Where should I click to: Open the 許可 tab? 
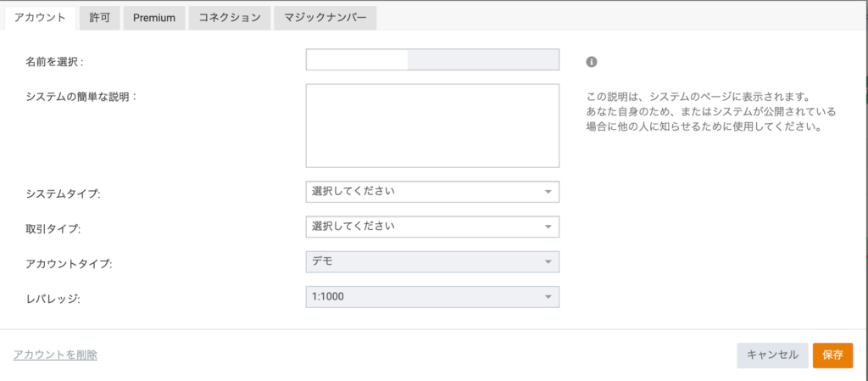pyautogui.click(x=100, y=18)
